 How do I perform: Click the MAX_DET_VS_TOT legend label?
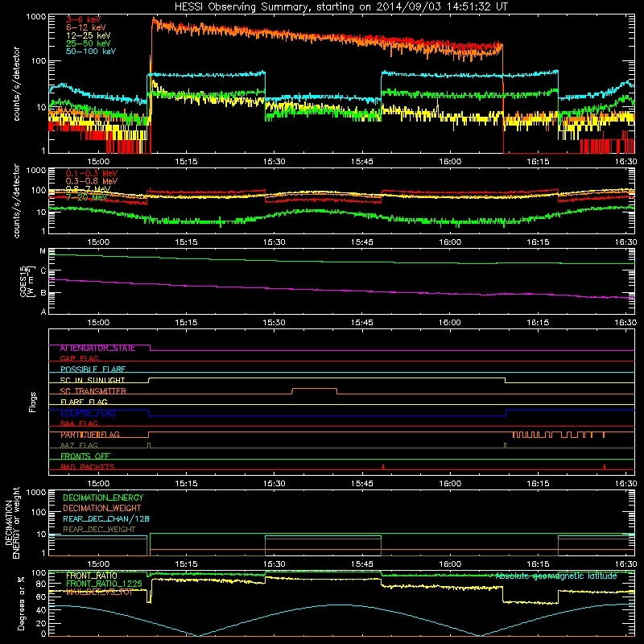pyautogui.click(x=99, y=592)
